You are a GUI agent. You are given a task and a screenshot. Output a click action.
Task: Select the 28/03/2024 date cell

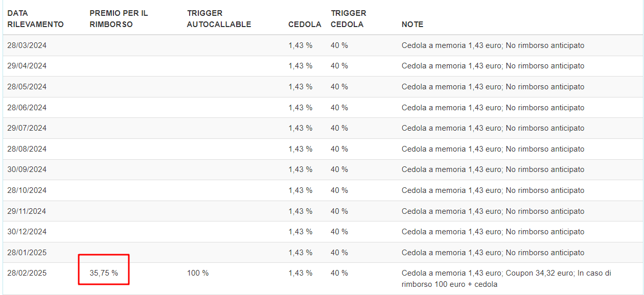coord(27,45)
